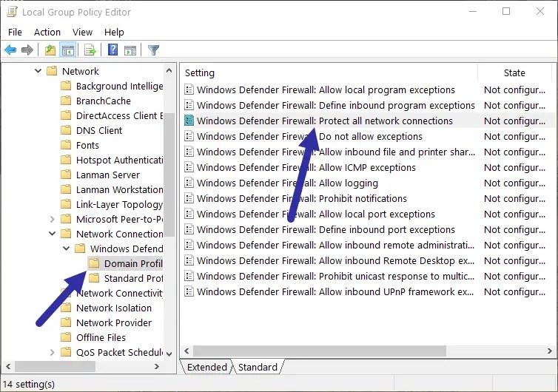558x392 pixels.
Task: Open the Action menu
Action: click(47, 32)
